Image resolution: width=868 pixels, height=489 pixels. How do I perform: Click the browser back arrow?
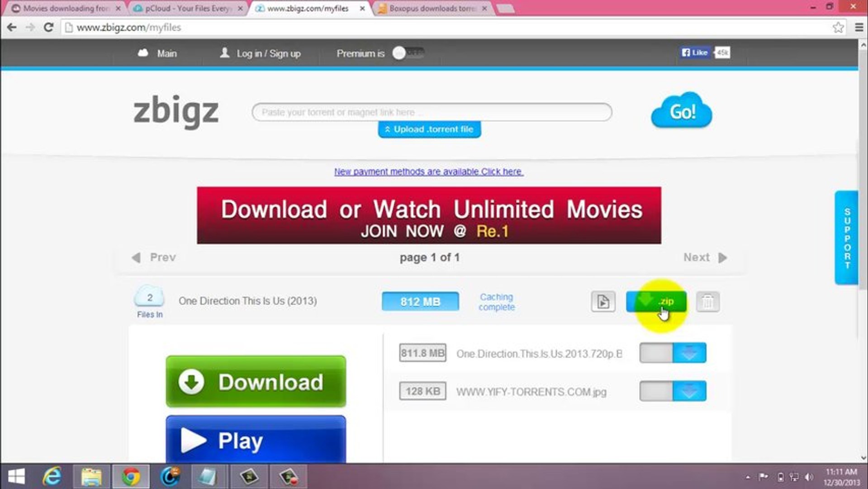[12, 28]
